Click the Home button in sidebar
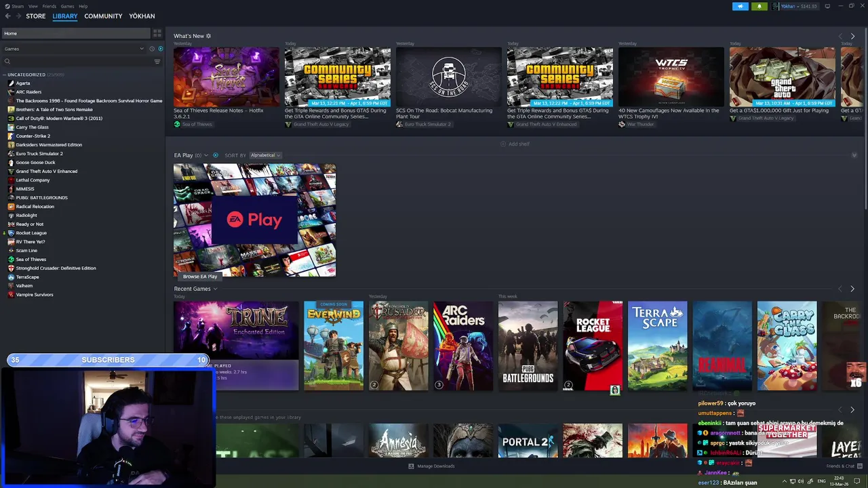This screenshot has height=488, width=868. click(76, 33)
